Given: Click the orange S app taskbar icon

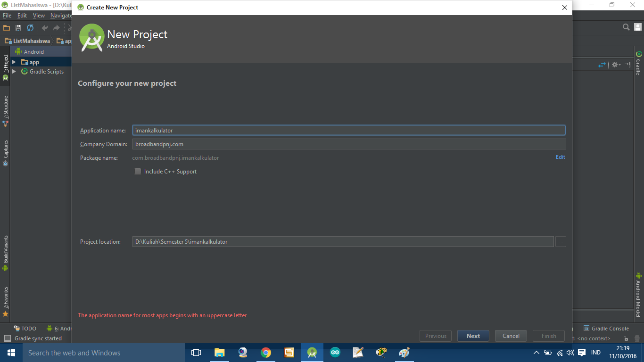Looking at the screenshot, I should tap(289, 353).
